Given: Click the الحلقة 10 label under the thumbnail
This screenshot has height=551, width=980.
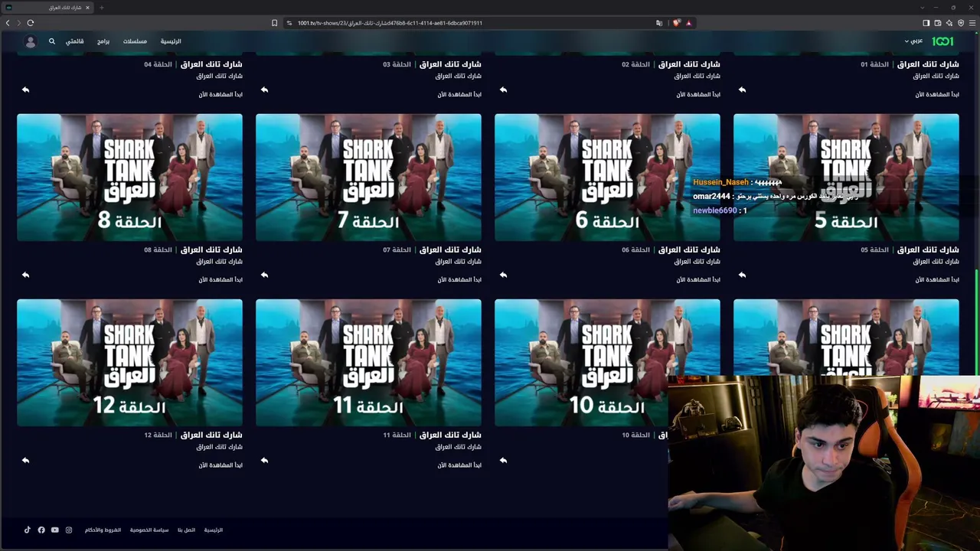Looking at the screenshot, I should point(635,435).
